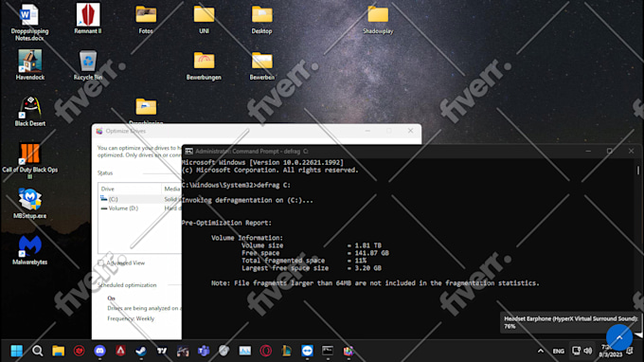The image size is (644, 362).
Task: Open the UNI folder icon
Action: click(x=205, y=19)
